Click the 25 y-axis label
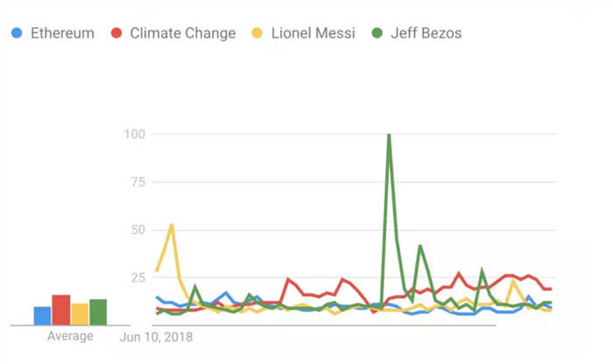Viewport: 613px width, 364px height. coord(138,278)
